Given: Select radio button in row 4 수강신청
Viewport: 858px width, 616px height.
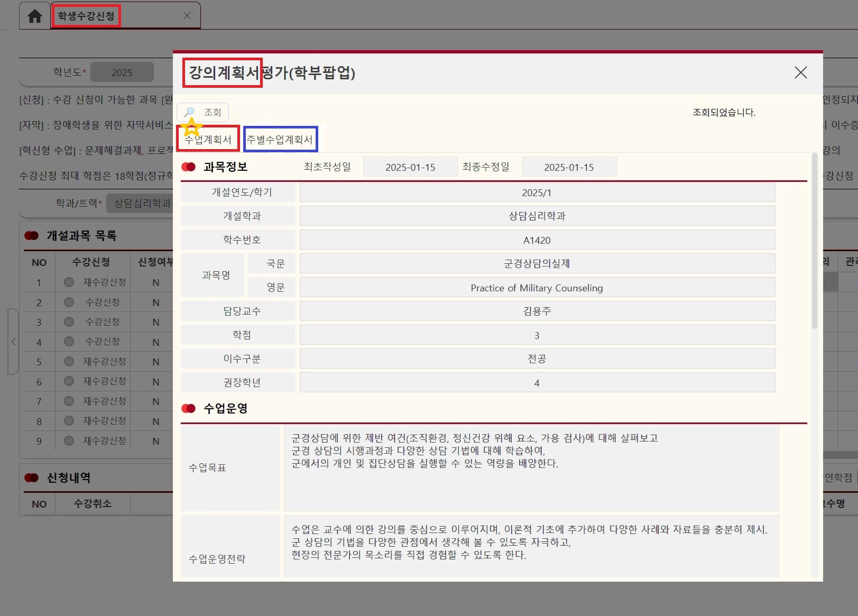Looking at the screenshot, I should pos(69,342).
